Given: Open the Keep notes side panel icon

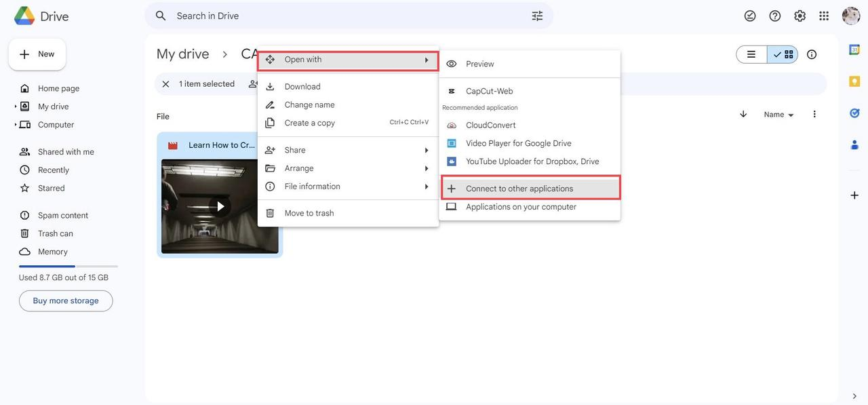Looking at the screenshot, I should pos(854,81).
